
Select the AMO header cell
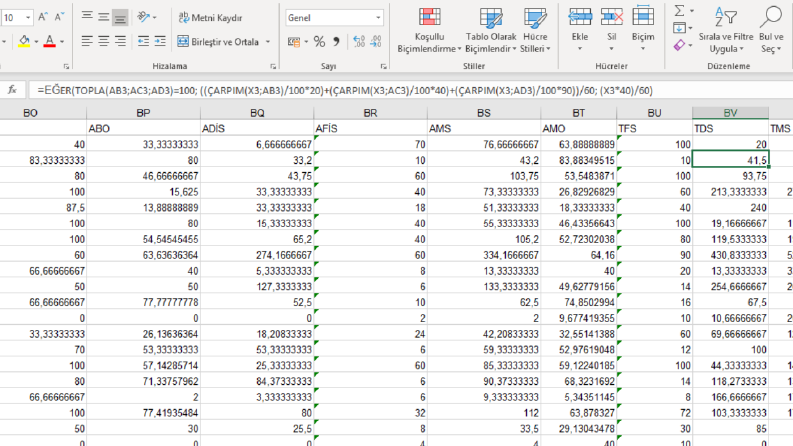(579, 128)
